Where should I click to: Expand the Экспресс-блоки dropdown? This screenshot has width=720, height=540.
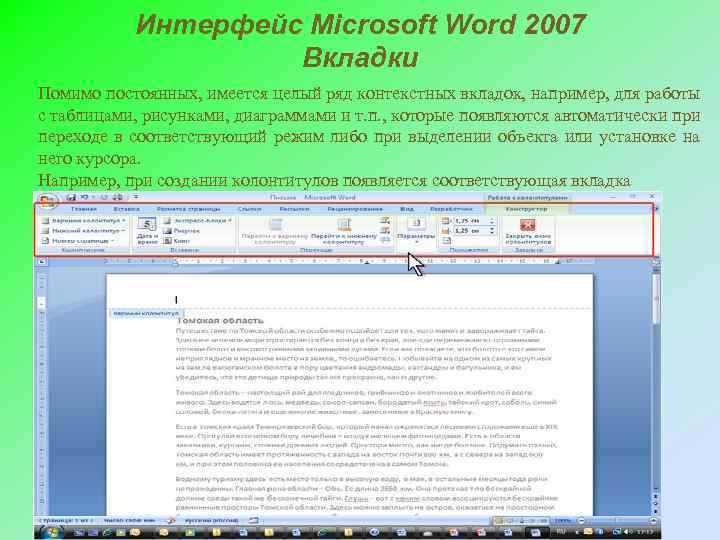pyautogui.click(x=198, y=220)
